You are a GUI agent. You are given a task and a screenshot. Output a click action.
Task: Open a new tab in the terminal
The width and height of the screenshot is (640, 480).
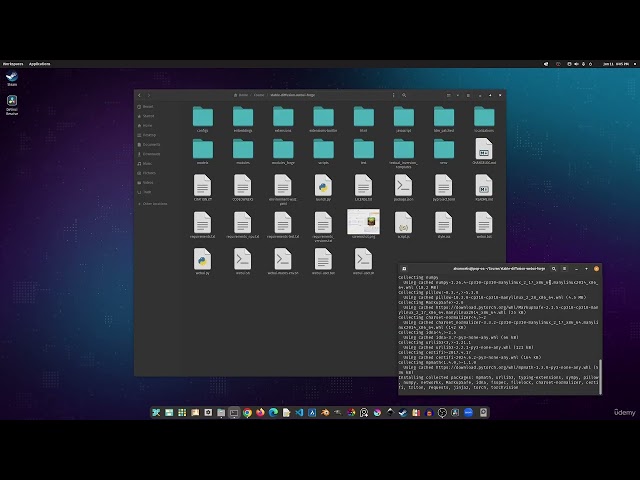404,269
